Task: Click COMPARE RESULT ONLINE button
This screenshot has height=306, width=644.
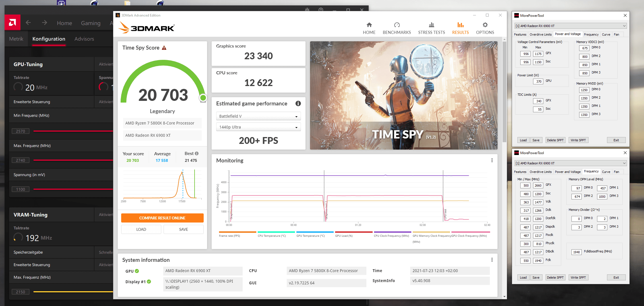Action: tap(162, 218)
